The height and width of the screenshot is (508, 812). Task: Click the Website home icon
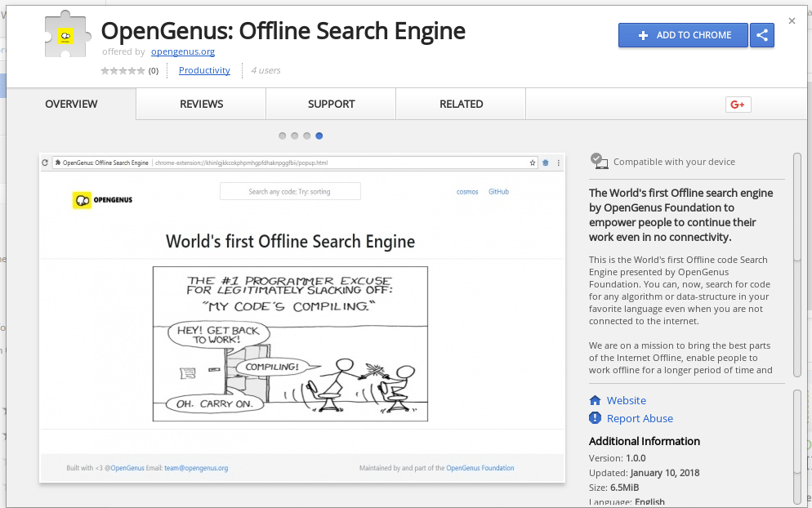pyautogui.click(x=595, y=400)
